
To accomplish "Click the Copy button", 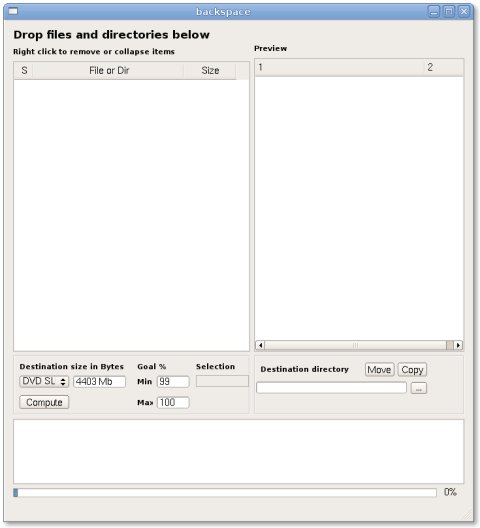I will tap(412, 369).
